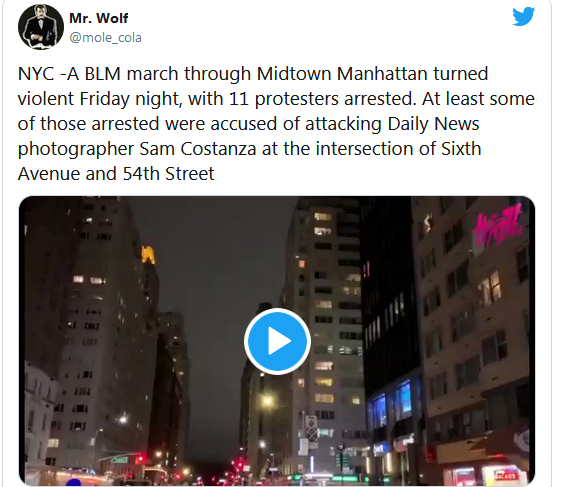Click the Mr. Wolf display name
Image resolution: width=578 pixels, height=487 pixels.
coord(99,18)
